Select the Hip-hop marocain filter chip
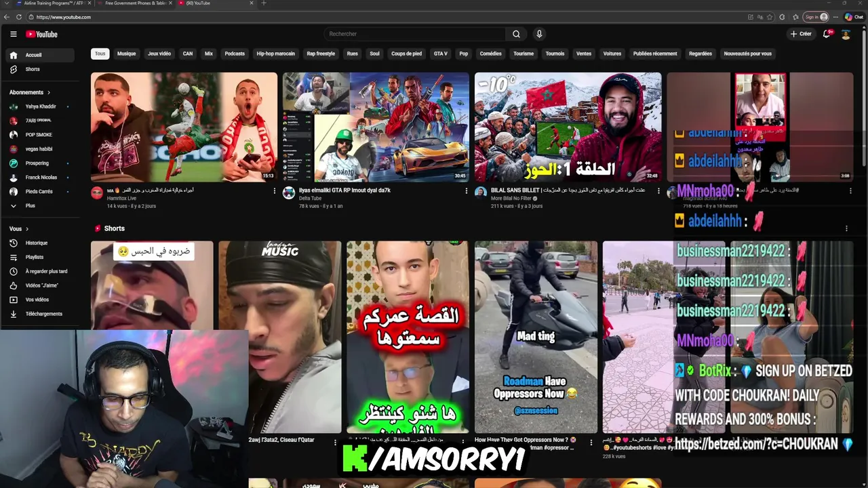Image resolution: width=868 pixels, height=488 pixels. (x=275, y=54)
